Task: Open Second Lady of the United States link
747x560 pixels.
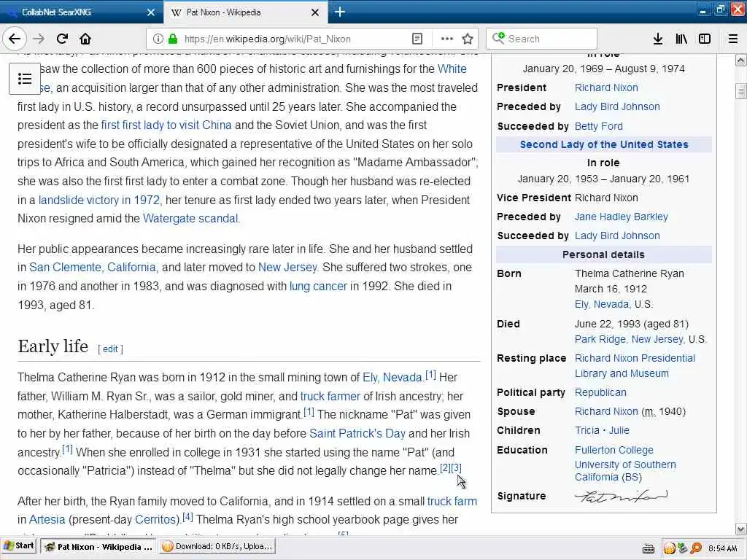Action: click(x=603, y=144)
